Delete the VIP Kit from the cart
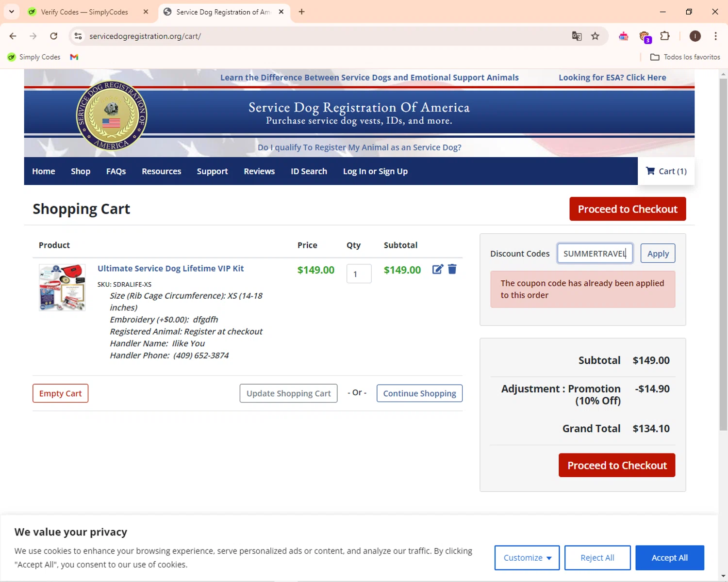Viewport: 728px width, 582px height. click(x=452, y=269)
